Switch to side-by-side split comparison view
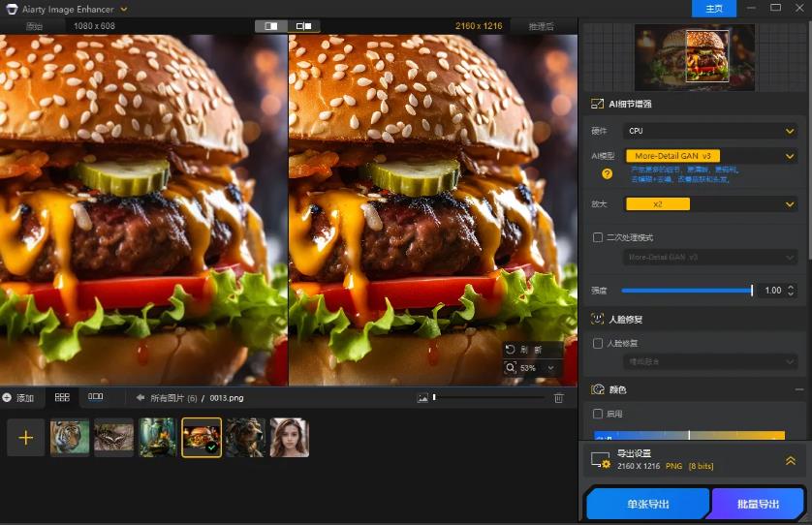812x525 pixels. (x=271, y=26)
